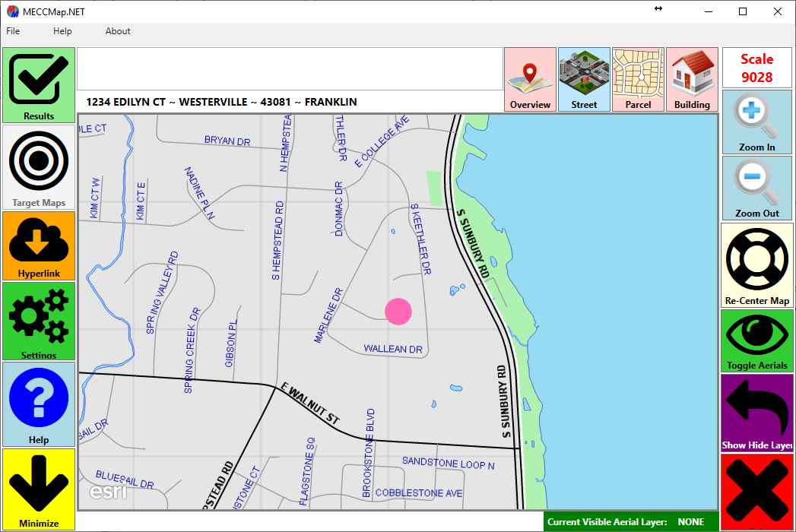This screenshot has height=532, width=796.
Task: Switch to the Street map view
Action: [584, 80]
